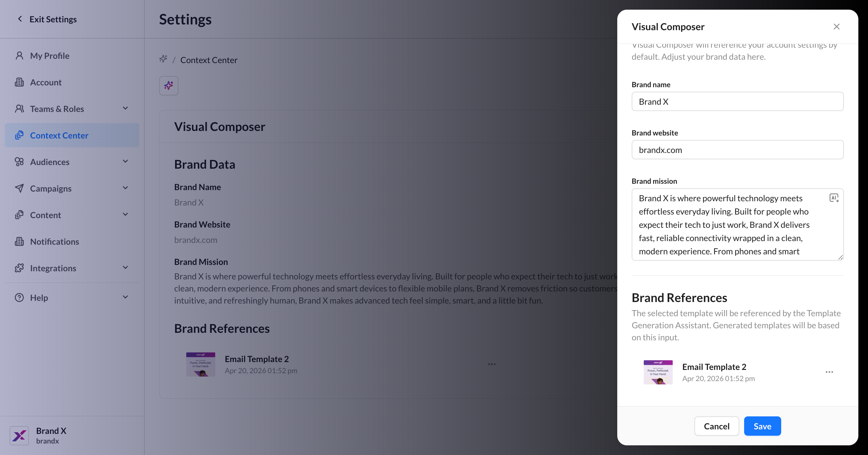Open the three-dot menu in Brand References on the settings page

pyautogui.click(x=492, y=364)
